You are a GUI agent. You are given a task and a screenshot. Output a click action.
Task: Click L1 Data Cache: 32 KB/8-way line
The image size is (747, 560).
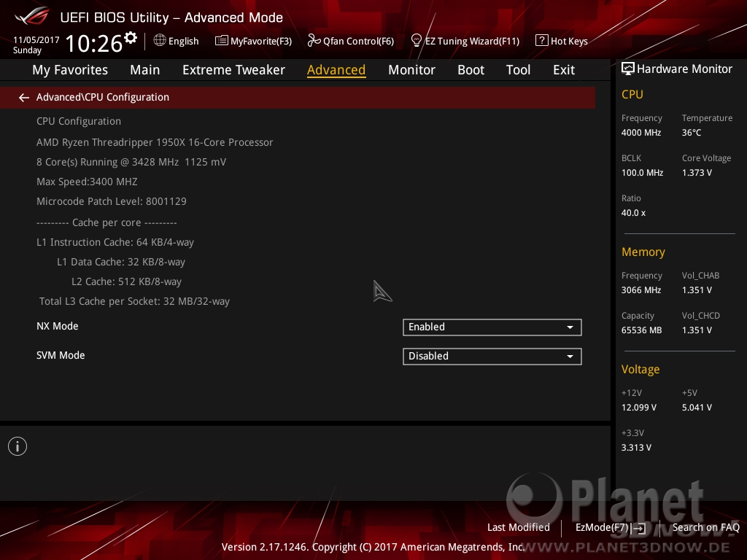[121, 262]
